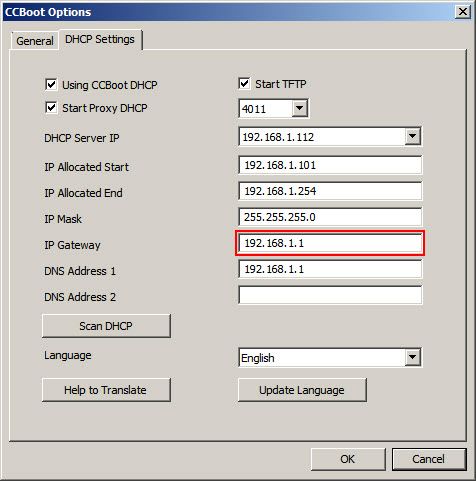
Task: Switch to the General tab
Action: (35, 41)
